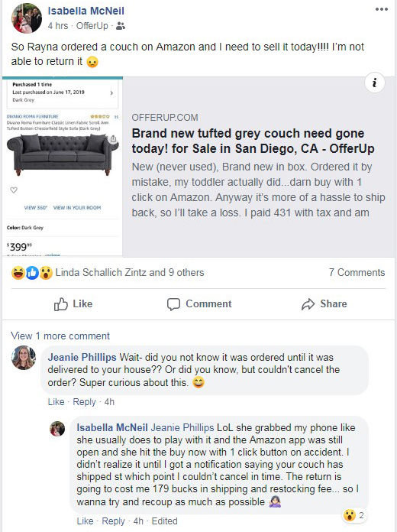Image resolution: width=397 pixels, height=532 pixels.
Task: Open the couch listing preview image
Action: click(63, 167)
